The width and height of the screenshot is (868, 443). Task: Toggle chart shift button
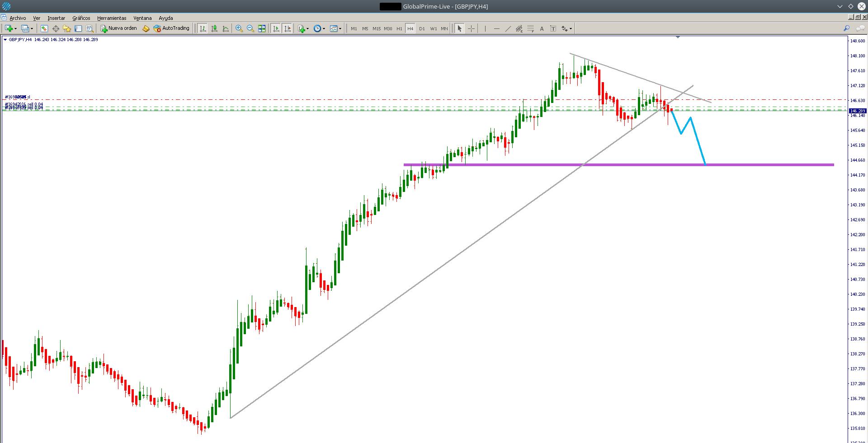coord(288,28)
